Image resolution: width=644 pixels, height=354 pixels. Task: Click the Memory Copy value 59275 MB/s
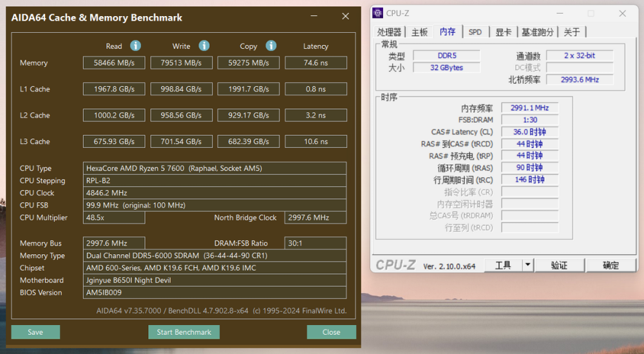click(x=249, y=63)
